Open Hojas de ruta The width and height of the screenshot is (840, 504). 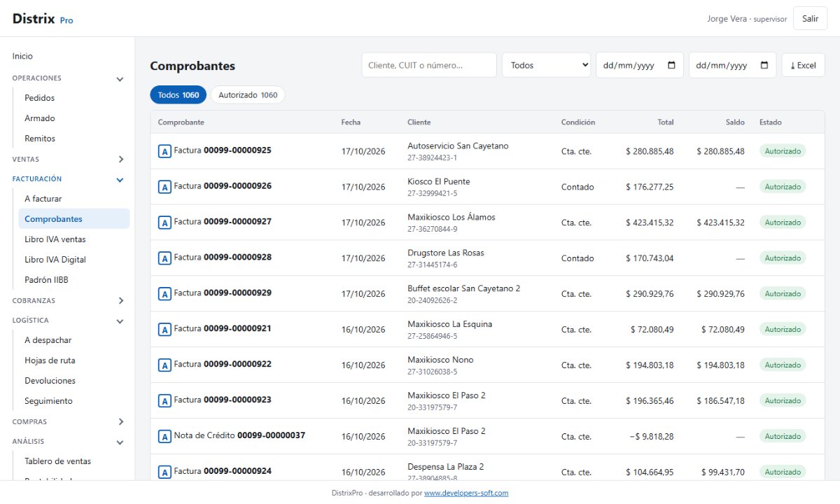point(74,360)
